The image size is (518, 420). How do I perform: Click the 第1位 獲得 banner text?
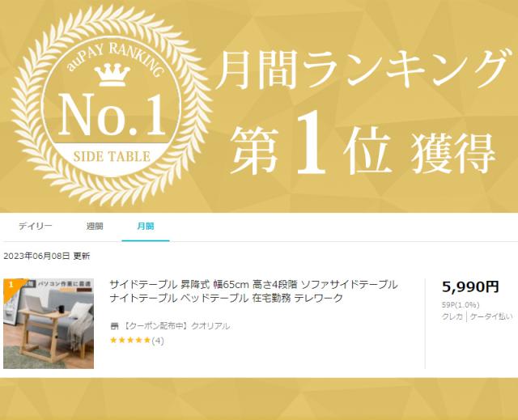pyautogui.click(x=363, y=146)
